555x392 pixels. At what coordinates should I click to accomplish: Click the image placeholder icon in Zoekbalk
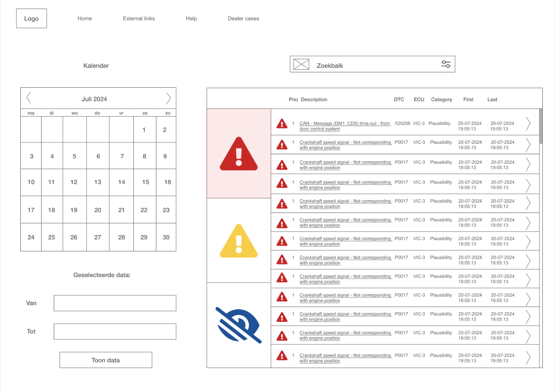click(x=301, y=64)
